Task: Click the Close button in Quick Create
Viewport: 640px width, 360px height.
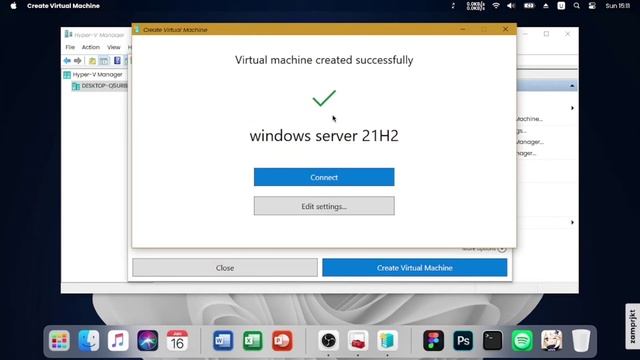Action: coord(225,268)
